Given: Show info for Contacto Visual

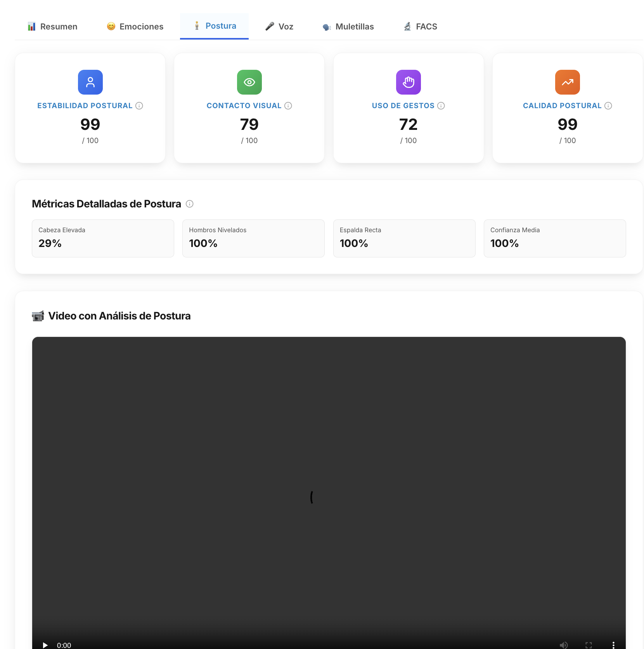Looking at the screenshot, I should [x=288, y=106].
